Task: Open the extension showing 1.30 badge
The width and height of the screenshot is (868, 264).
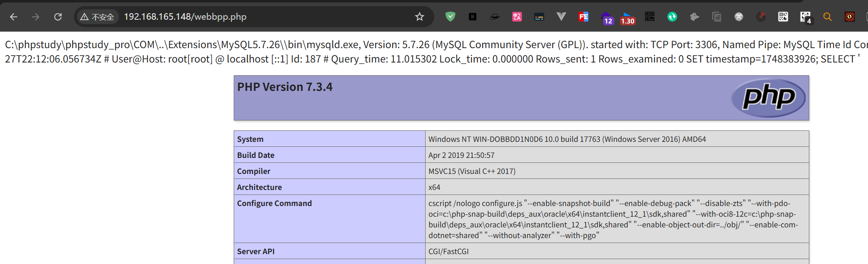Action: tap(627, 18)
